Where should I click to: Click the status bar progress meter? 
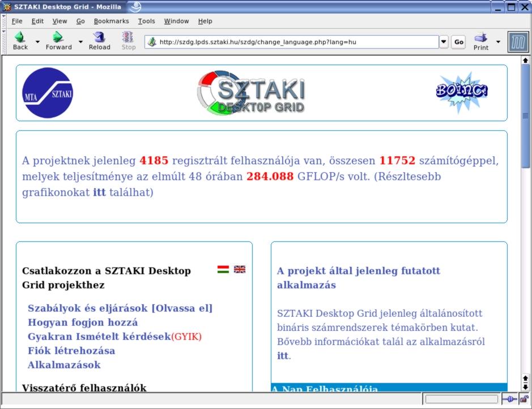click(462, 399)
